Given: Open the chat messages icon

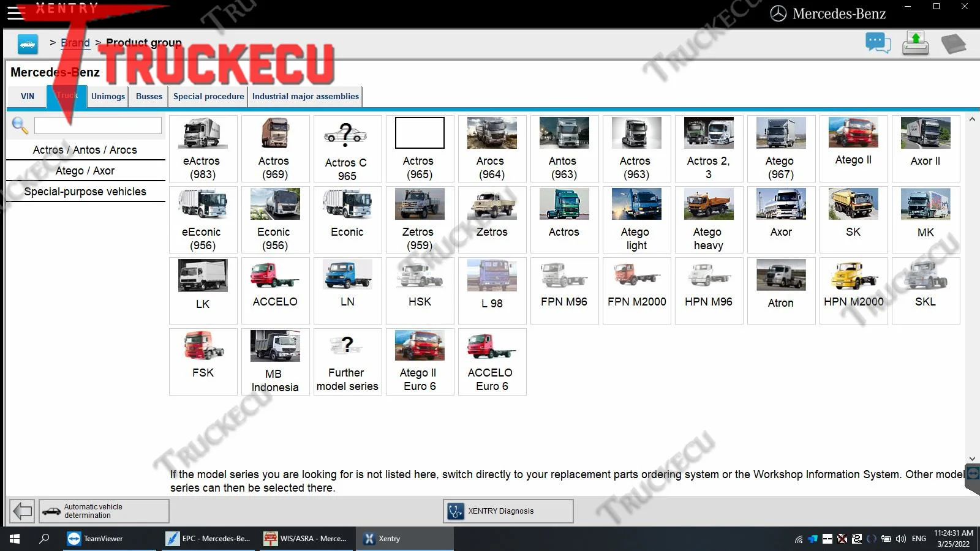Looking at the screenshot, I should point(878,43).
